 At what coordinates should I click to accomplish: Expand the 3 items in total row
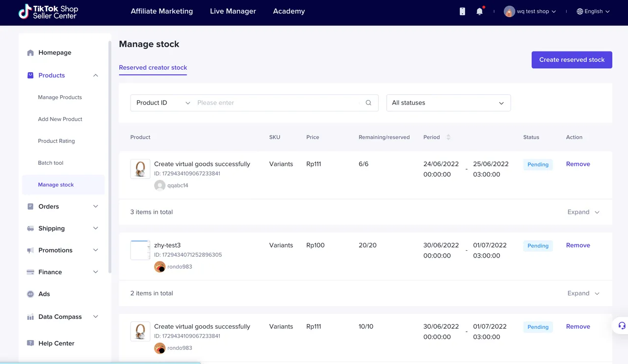[583, 212]
